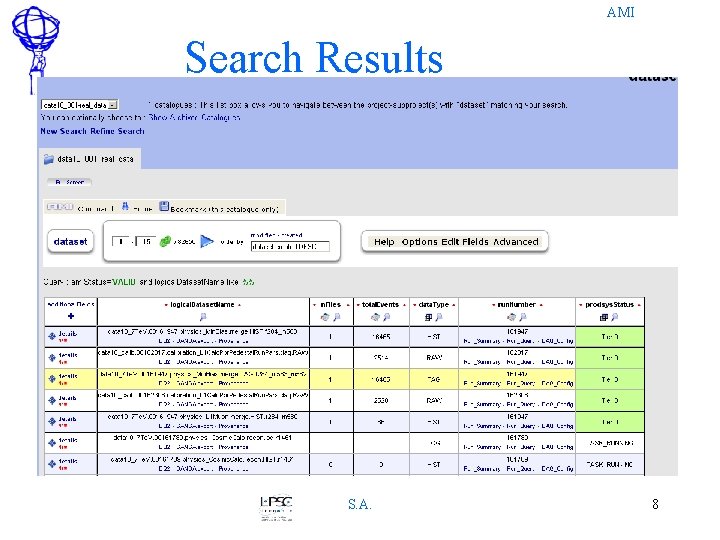This screenshot has height=540, width=720.
Task: Open the Options menu item
Action: pyautogui.click(x=419, y=242)
